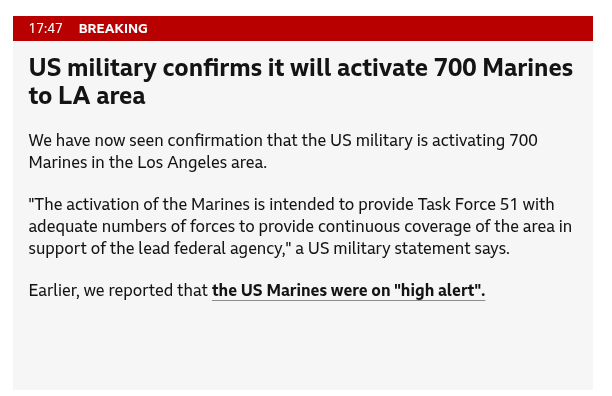The image size is (612, 396).
Task: Click the quoted Task Force 51 paragraph
Action: (x=300, y=226)
